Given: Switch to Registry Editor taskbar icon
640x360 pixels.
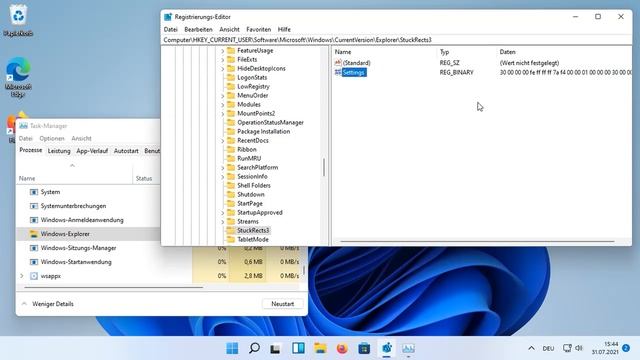Looking at the screenshot, I should tap(387, 348).
